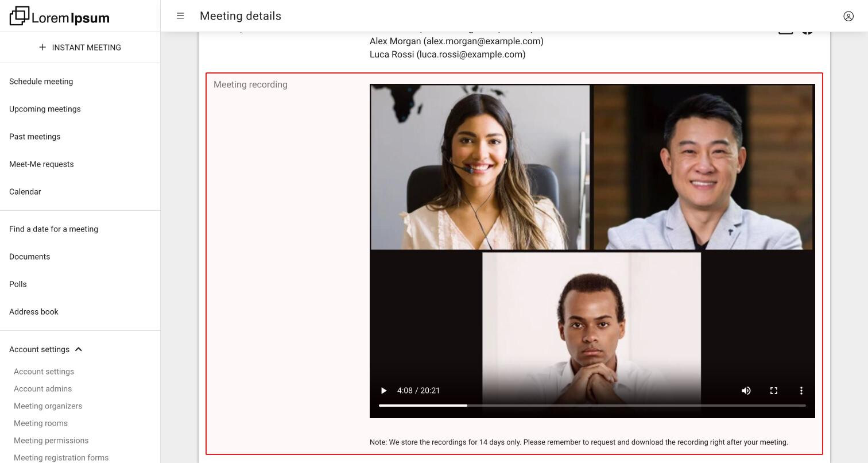Collapse the Account settings section
Image resolution: width=868 pixels, height=463 pixels.
click(x=79, y=349)
